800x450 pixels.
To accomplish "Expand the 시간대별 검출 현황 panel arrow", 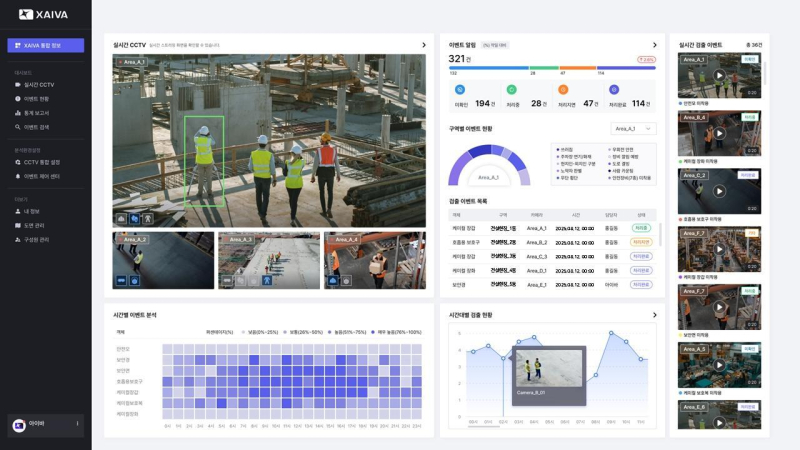I will click(655, 315).
